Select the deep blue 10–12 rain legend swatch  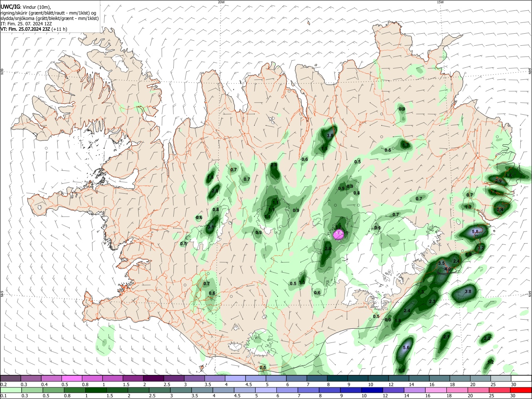[371, 390]
